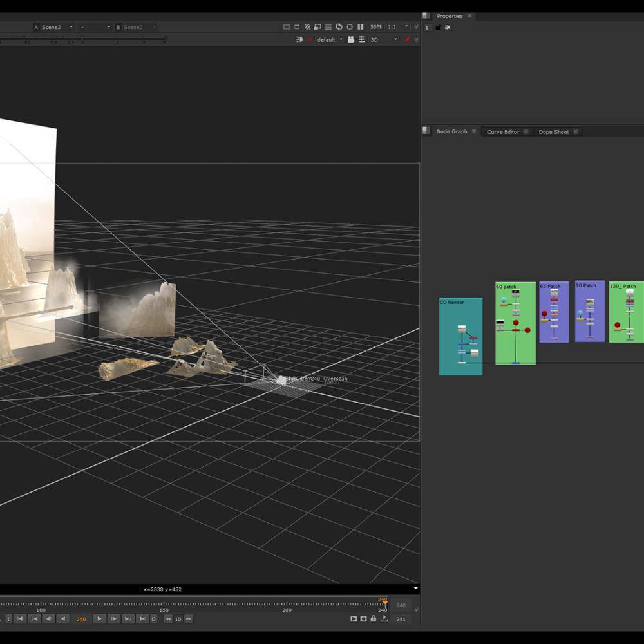Click the flipbook render icon near timeline
This screenshot has width=644, height=644.
[x=354, y=619]
